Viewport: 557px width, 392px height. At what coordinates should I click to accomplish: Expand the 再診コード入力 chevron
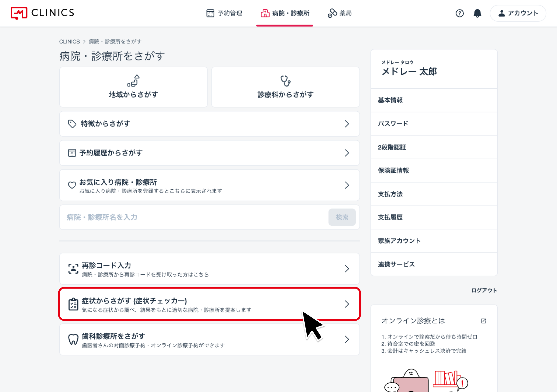[347, 269]
